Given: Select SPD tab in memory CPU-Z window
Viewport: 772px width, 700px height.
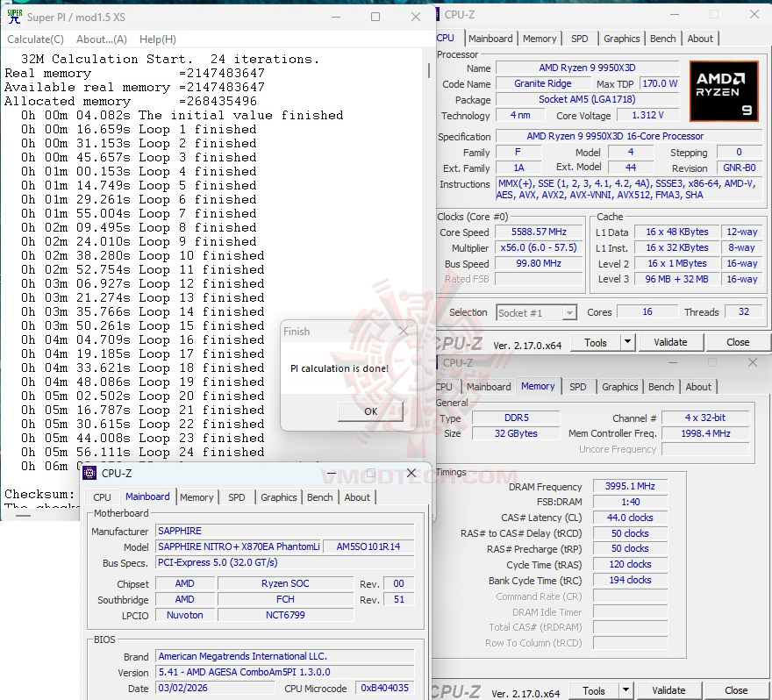Looking at the screenshot, I should click(578, 387).
